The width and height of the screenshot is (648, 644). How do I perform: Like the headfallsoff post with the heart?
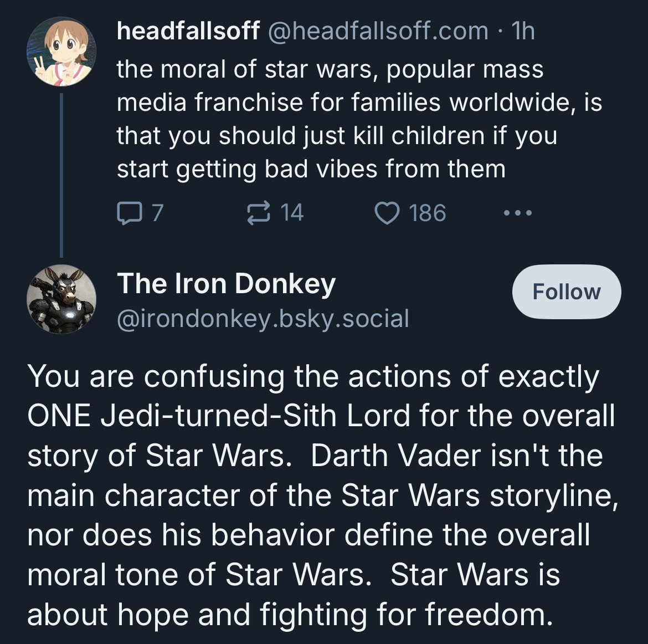coord(387,213)
